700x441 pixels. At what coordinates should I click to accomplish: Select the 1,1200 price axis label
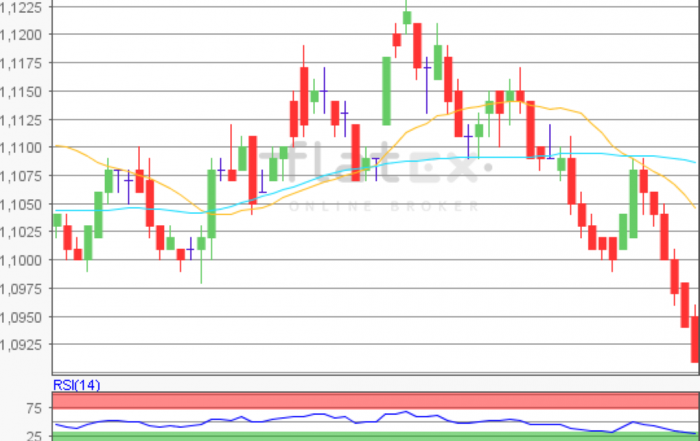pyautogui.click(x=22, y=35)
